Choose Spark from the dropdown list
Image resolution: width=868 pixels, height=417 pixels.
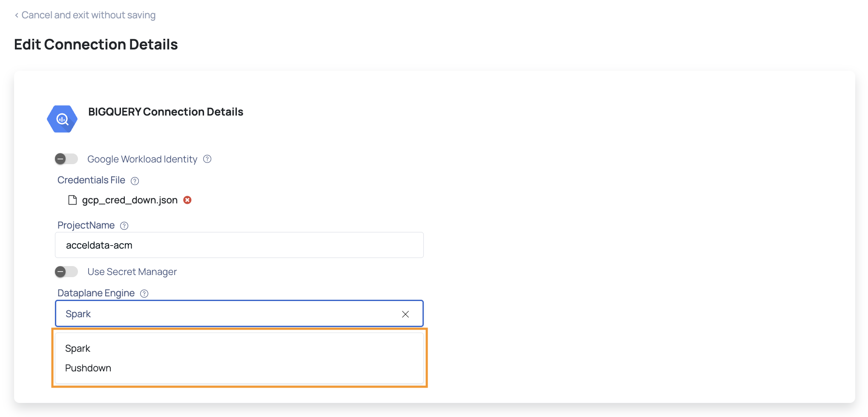coord(78,348)
